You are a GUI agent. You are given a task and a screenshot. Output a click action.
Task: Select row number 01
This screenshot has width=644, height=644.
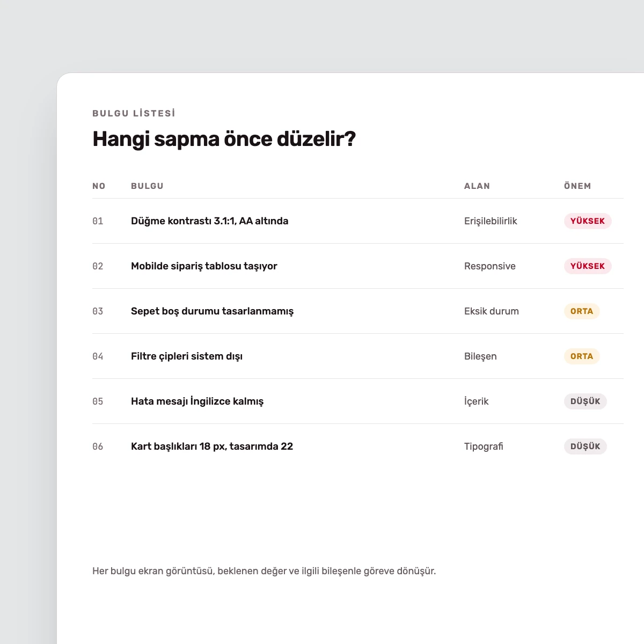[x=98, y=221]
